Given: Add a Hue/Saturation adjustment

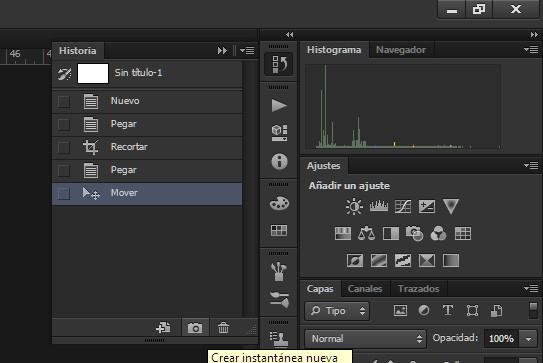Looking at the screenshot, I should tap(343, 233).
